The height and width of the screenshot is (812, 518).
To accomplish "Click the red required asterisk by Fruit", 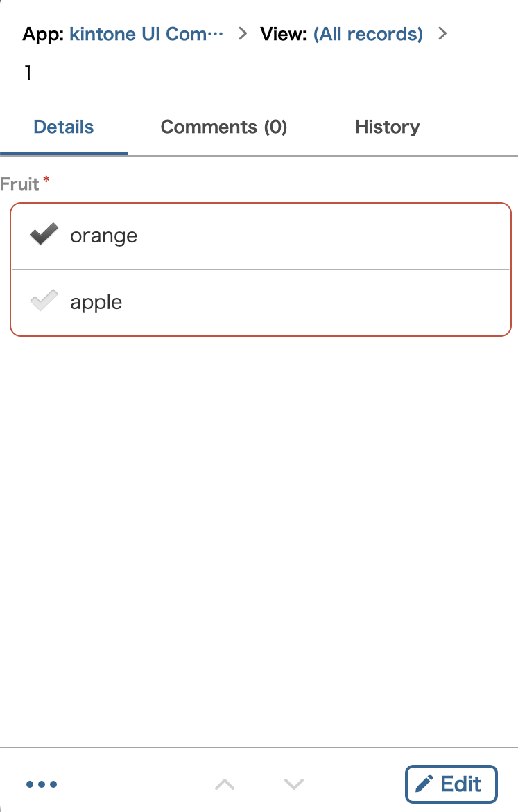I will [x=46, y=180].
